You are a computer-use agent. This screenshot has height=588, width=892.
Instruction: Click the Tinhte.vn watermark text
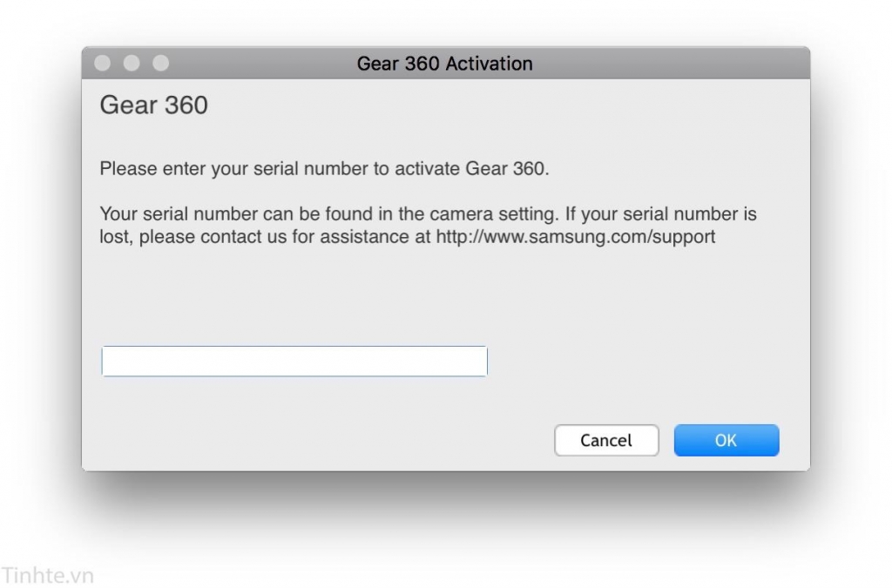pos(47,575)
